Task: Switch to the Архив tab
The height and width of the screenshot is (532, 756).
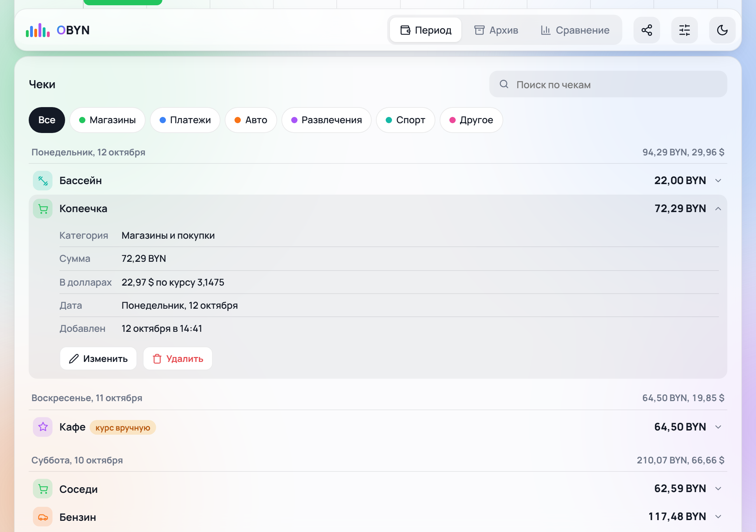Action: [x=496, y=30]
